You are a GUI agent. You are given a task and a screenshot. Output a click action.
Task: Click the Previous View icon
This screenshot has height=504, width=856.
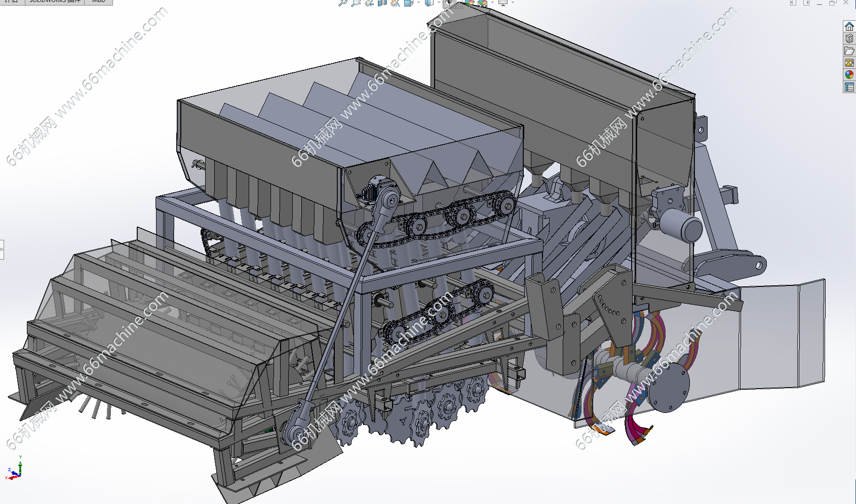coord(369,3)
